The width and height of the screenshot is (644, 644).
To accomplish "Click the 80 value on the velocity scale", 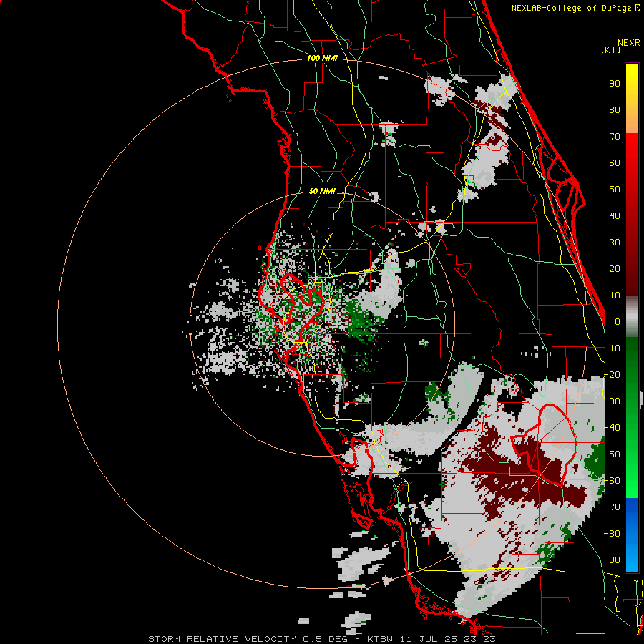I will coord(615,109).
